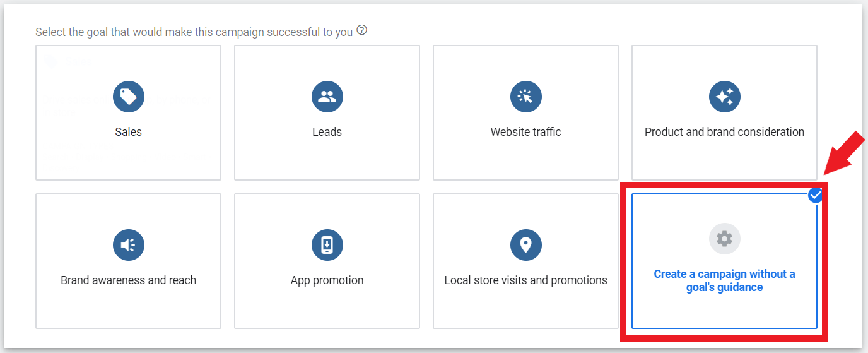Uncheck the blue checkmark on selected card
The width and height of the screenshot is (868, 353).
point(815,196)
